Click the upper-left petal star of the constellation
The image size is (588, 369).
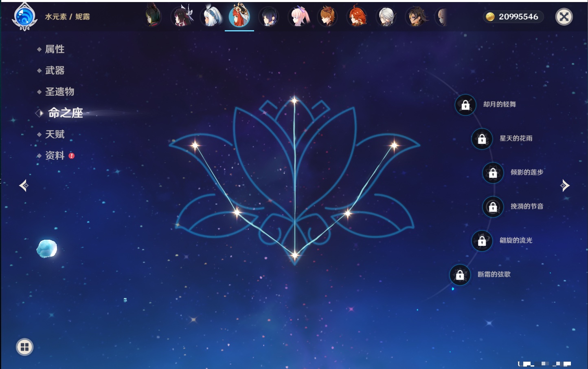click(x=195, y=145)
